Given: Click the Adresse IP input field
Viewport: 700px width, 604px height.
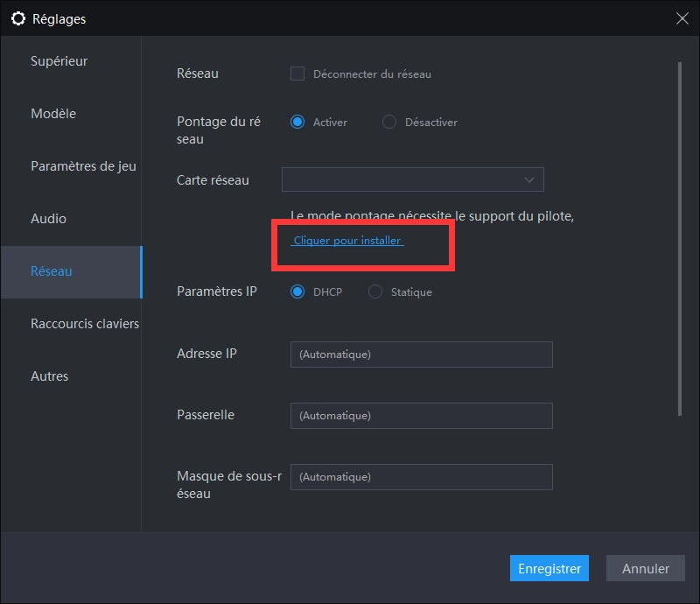Looking at the screenshot, I should pos(421,355).
